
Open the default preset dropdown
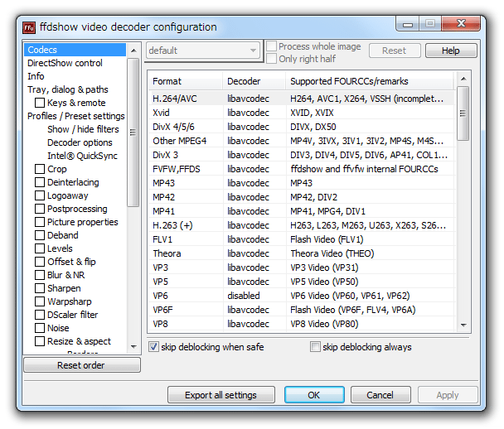tap(203, 51)
